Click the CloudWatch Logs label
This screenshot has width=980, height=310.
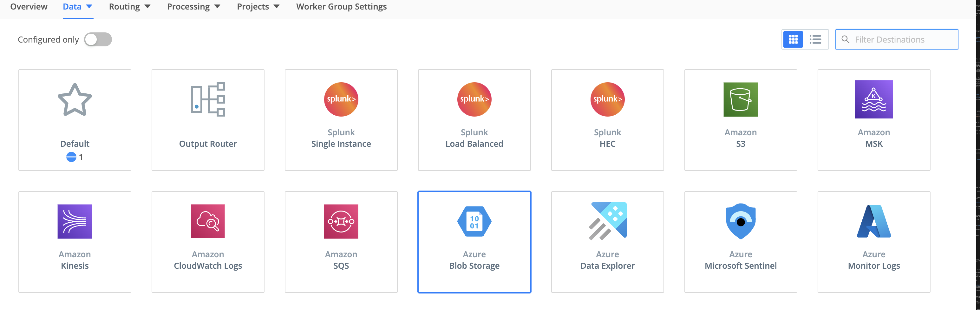pos(208,266)
